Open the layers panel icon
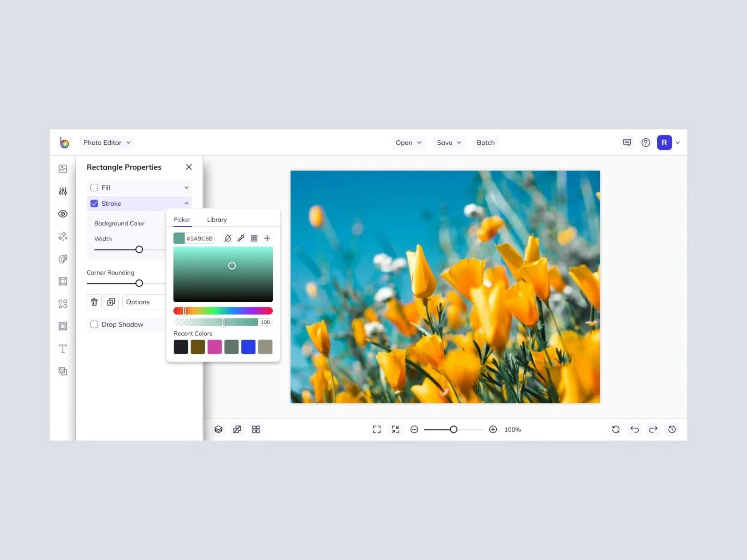This screenshot has width=747, height=560. click(218, 429)
